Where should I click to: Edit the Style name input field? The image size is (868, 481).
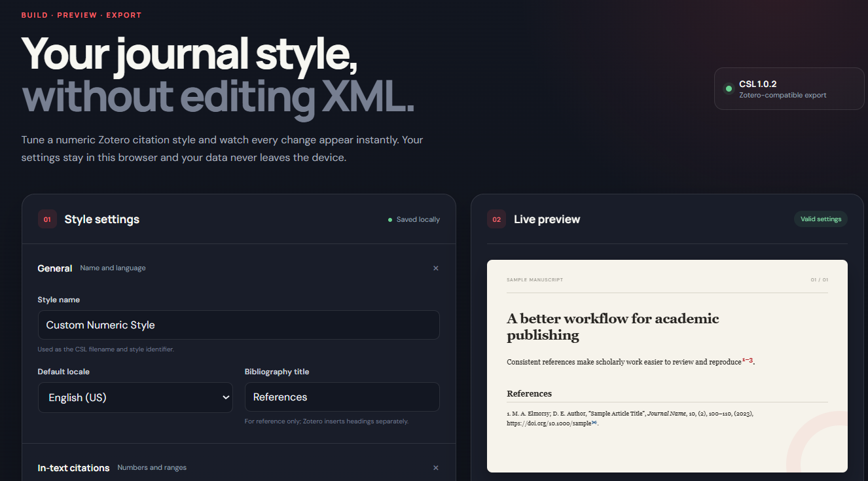(238, 325)
